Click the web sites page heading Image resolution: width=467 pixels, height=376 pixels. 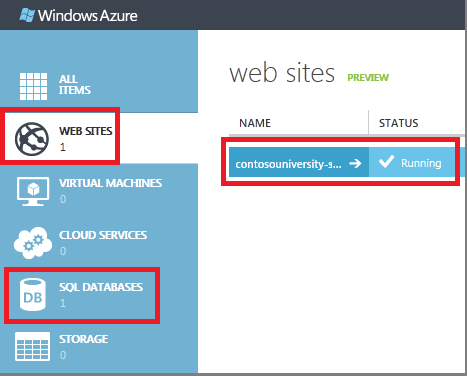coord(282,73)
